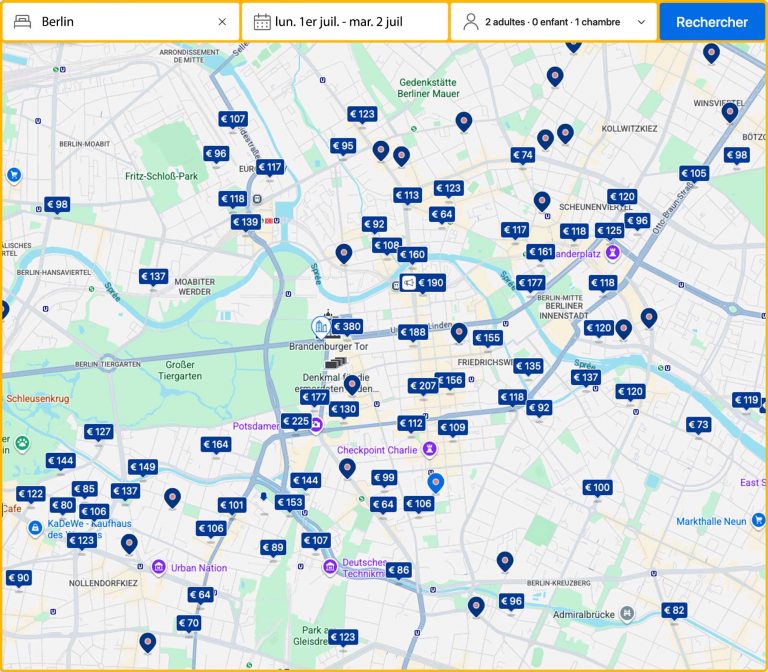Select the € 380 hotel price marker

click(347, 326)
